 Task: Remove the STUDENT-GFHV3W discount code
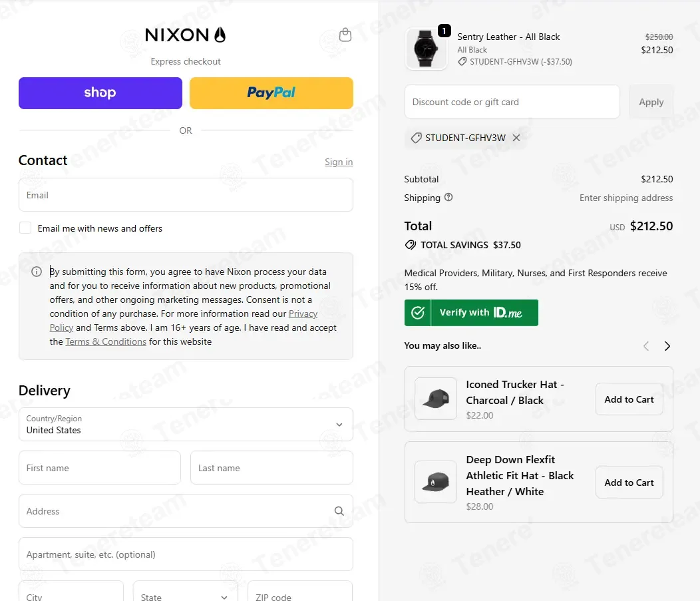[516, 138]
